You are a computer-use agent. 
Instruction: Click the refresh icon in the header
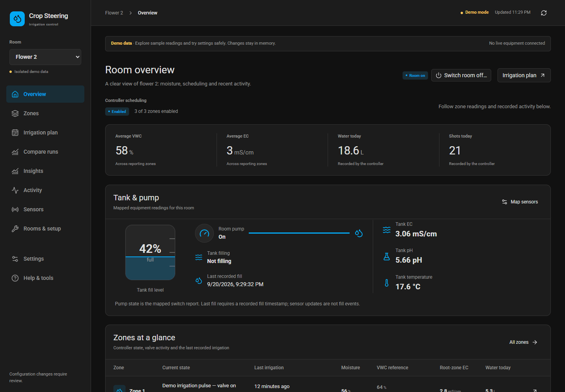click(544, 13)
